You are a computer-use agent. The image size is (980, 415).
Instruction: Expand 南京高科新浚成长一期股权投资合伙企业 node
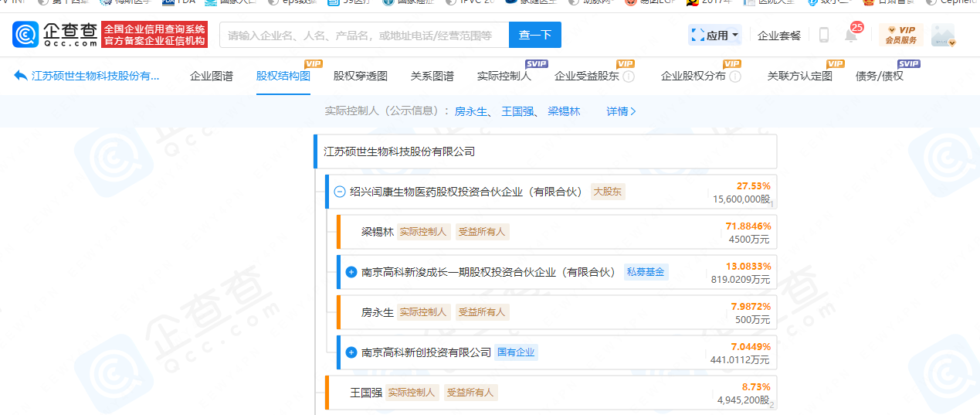pyautogui.click(x=351, y=272)
